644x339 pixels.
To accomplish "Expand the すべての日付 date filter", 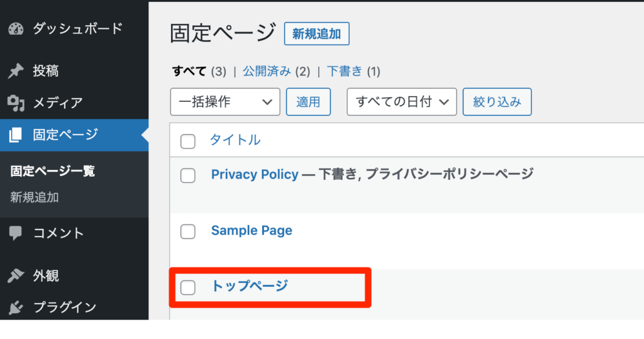I will coord(402,101).
